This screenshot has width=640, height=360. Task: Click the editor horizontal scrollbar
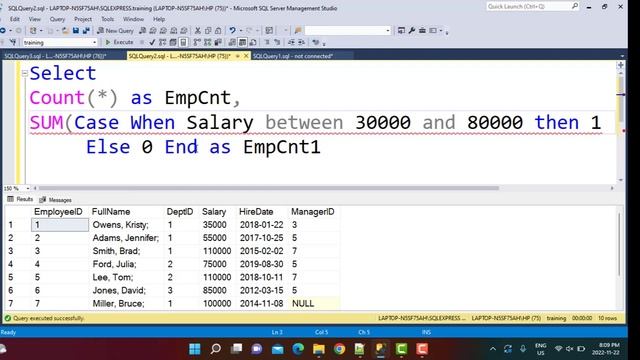pyautogui.click(x=268, y=188)
